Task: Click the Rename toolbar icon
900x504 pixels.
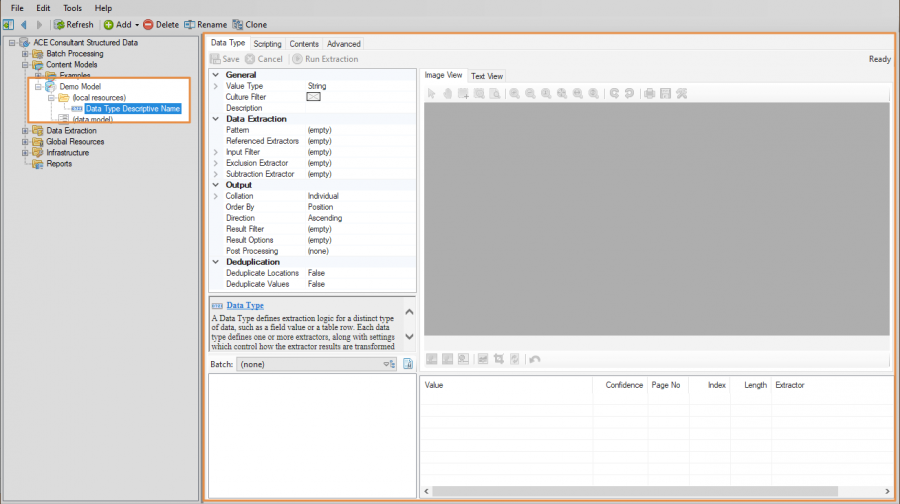Action: [x=190, y=24]
